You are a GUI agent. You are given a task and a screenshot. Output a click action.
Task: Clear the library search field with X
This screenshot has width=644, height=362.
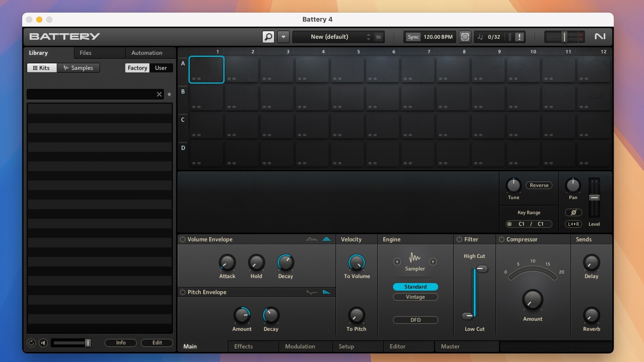click(159, 95)
